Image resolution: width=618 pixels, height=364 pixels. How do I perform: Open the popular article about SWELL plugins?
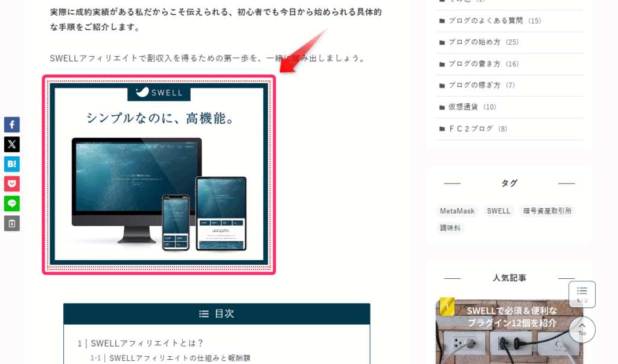pyautogui.click(x=509, y=331)
